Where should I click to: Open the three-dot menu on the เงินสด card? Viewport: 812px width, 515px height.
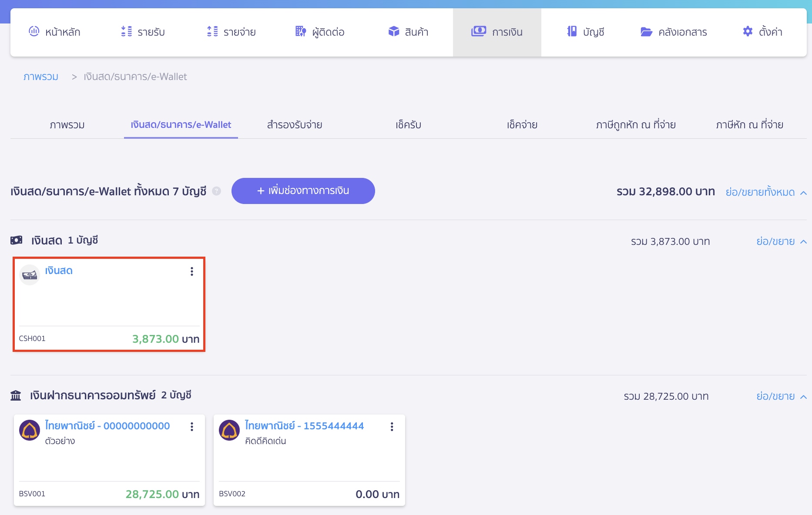[191, 271]
